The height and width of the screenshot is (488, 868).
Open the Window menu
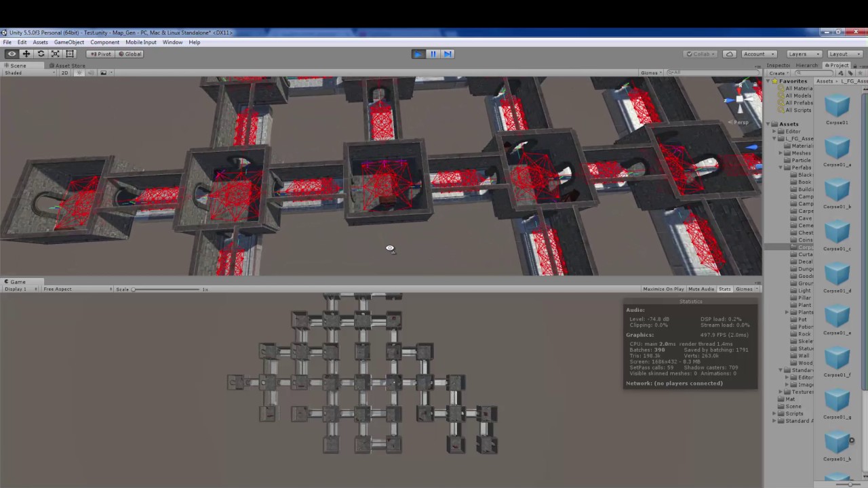click(x=172, y=42)
